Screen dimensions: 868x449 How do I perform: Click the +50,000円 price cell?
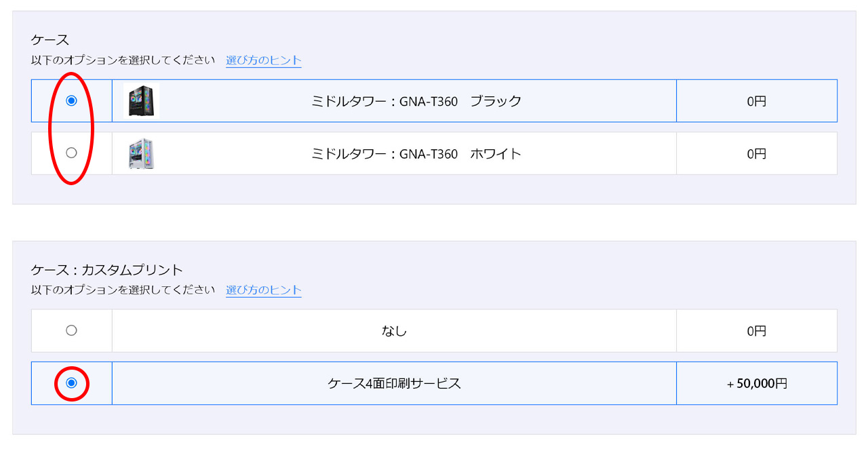tap(757, 383)
